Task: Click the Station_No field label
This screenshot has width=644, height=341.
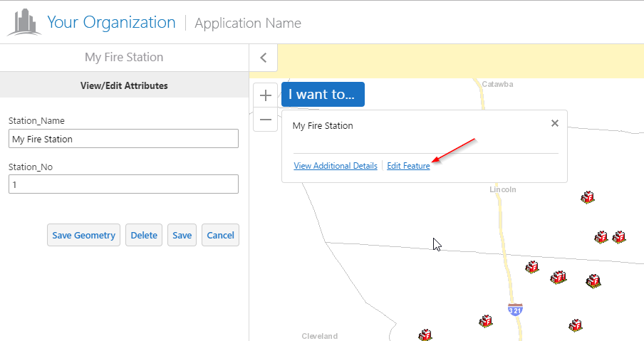Action: point(31,167)
